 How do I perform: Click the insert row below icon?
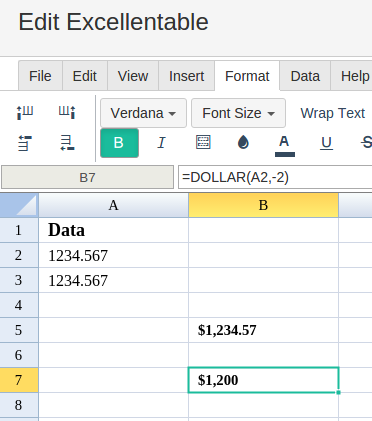[67, 143]
